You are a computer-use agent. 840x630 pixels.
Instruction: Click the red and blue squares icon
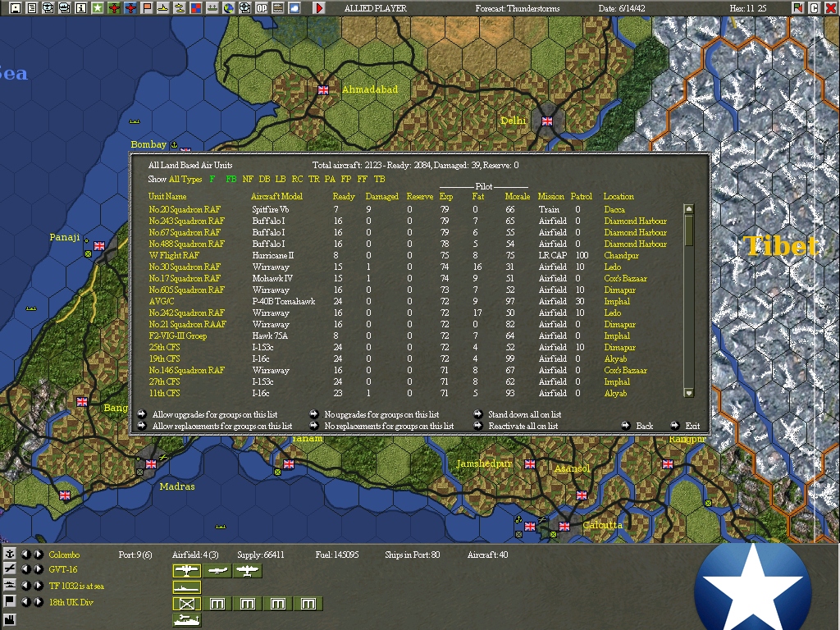click(196, 7)
